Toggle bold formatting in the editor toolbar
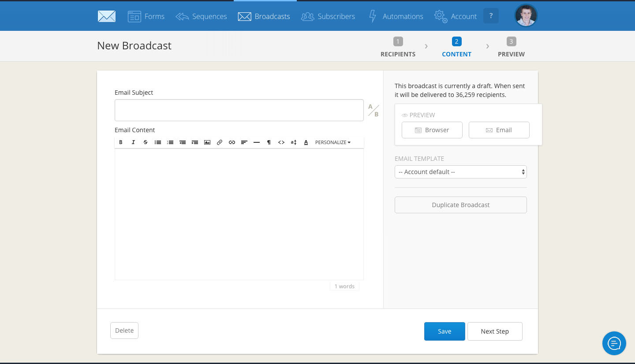 click(121, 142)
